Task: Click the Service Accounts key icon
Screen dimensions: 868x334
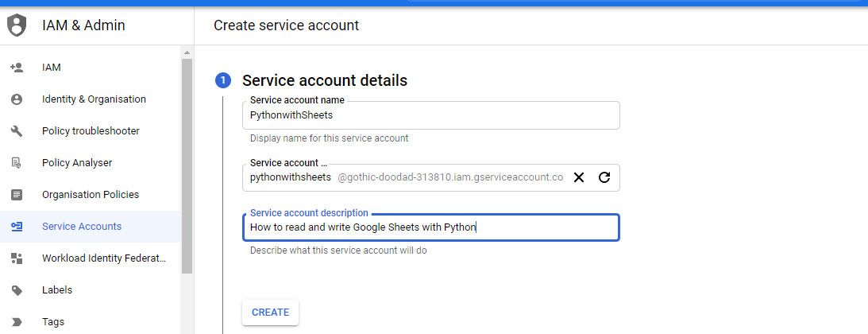Action: pos(16,227)
